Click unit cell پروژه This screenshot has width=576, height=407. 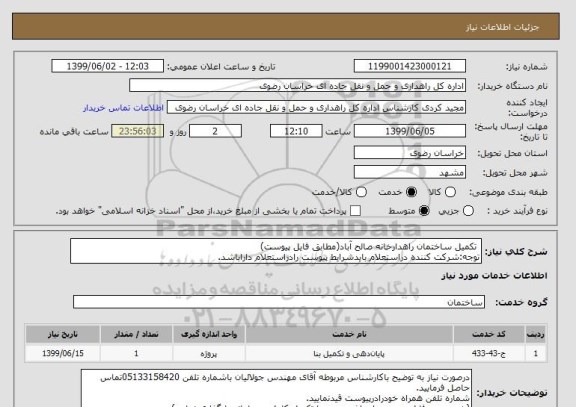tap(209, 353)
